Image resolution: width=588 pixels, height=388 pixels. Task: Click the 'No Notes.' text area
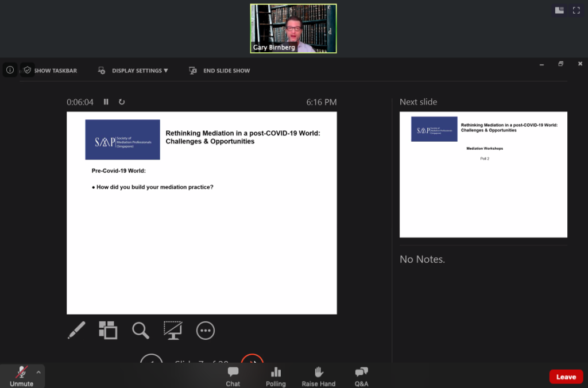coord(422,259)
